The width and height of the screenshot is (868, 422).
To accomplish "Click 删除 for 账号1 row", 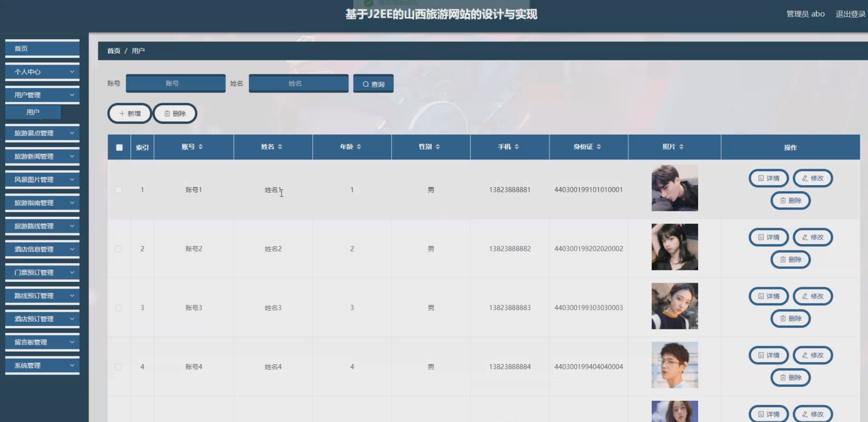I will tap(791, 200).
